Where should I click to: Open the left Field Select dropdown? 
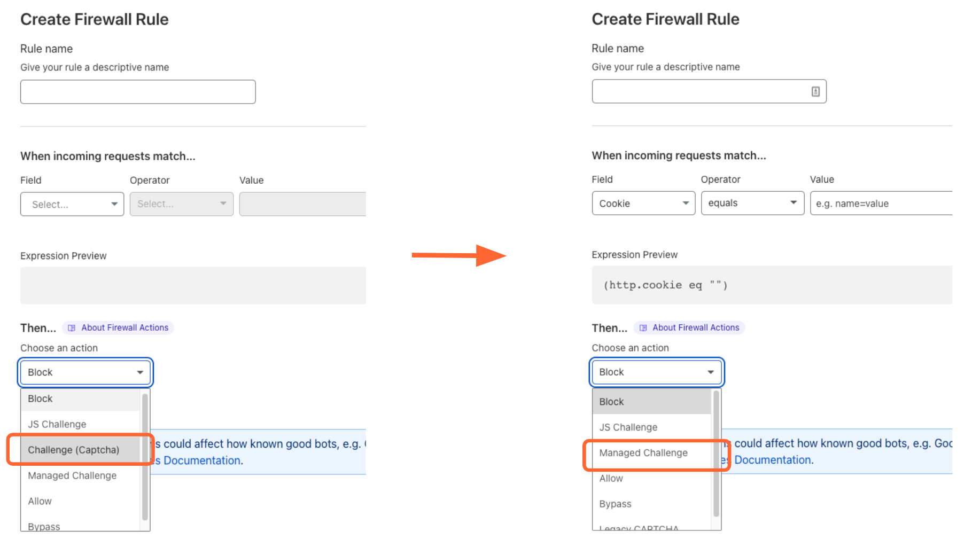(72, 204)
